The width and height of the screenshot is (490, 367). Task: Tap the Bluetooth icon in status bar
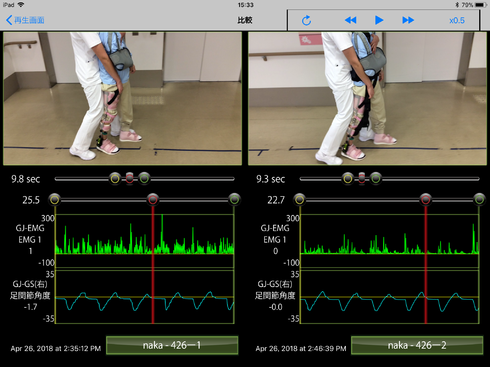(x=457, y=5)
